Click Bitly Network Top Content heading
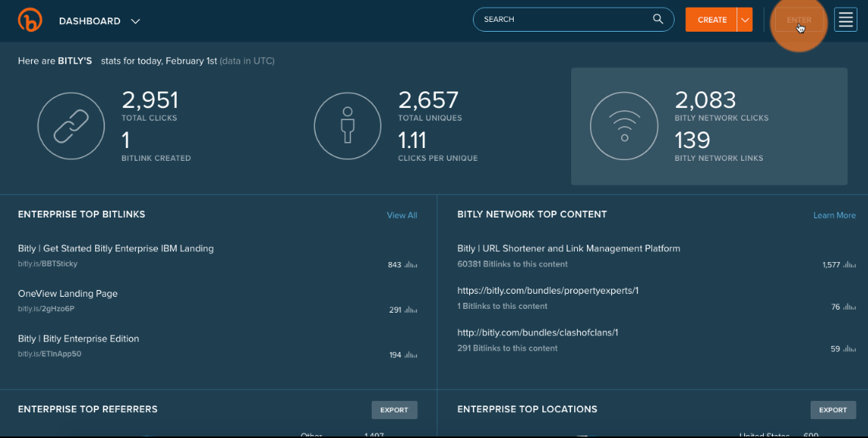The height and width of the screenshot is (438, 868). [x=532, y=214]
